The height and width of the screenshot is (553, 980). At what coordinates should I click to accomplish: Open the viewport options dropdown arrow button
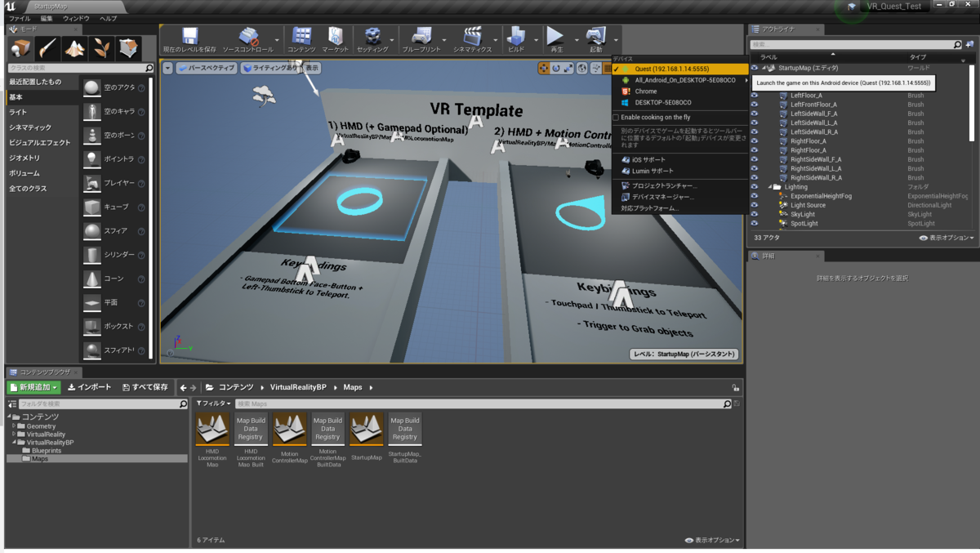[167, 69]
